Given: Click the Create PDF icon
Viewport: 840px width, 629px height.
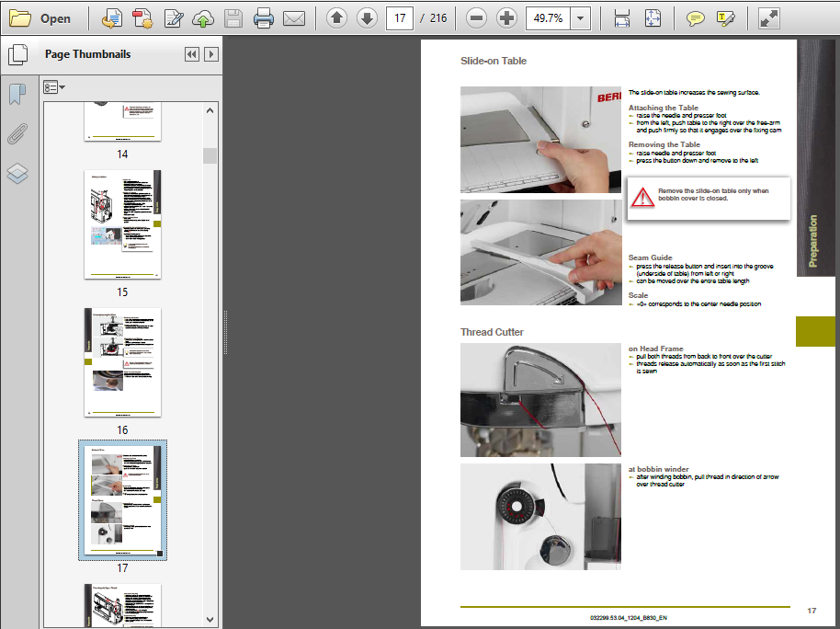Looking at the screenshot, I should pyautogui.click(x=142, y=18).
